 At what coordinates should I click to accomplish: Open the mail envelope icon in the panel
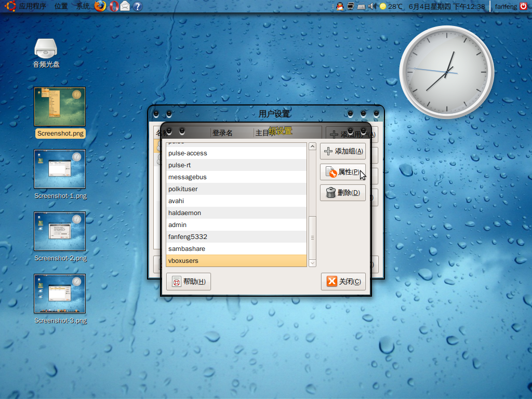125,6
